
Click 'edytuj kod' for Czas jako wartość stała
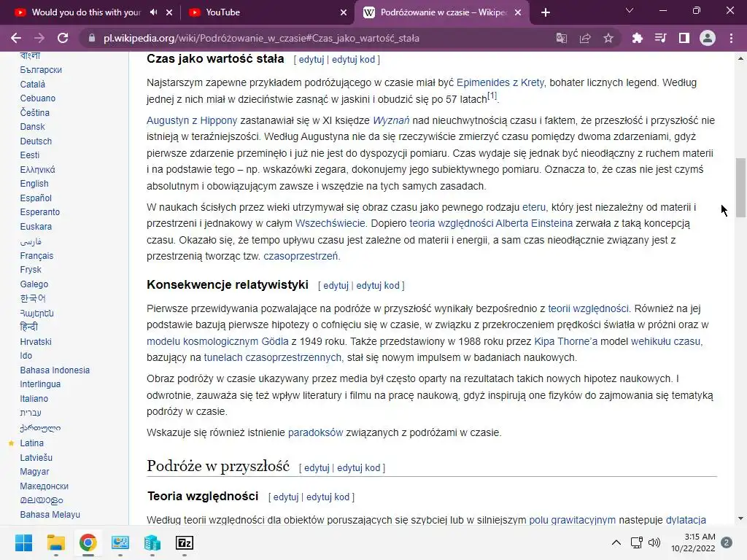(x=354, y=60)
